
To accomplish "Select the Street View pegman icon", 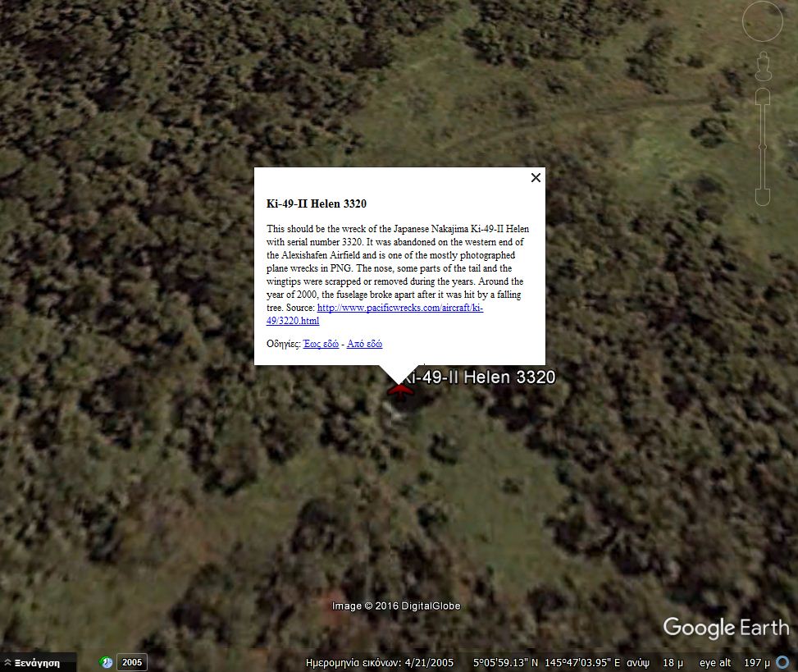I will tap(763, 66).
